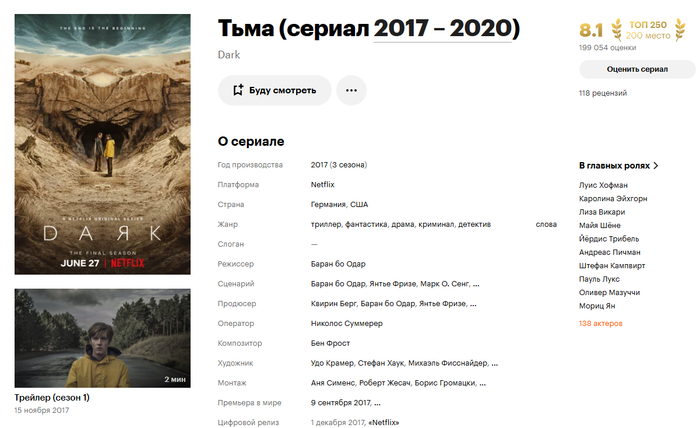Open actor Луис Хофман's page
700x428 pixels.
603,185
